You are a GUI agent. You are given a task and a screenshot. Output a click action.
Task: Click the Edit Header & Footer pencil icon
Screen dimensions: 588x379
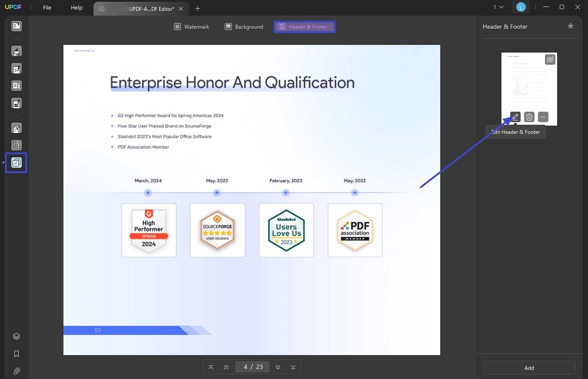click(x=515, y=117)
